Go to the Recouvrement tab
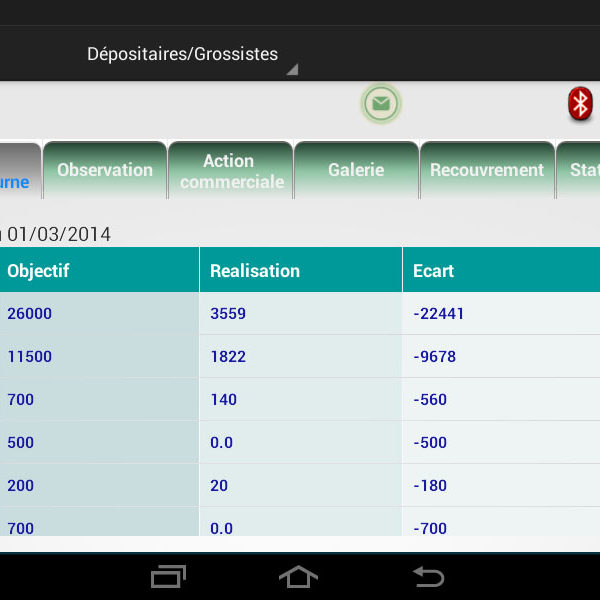Viewport: 600px width, 600px height. [486, 170]
